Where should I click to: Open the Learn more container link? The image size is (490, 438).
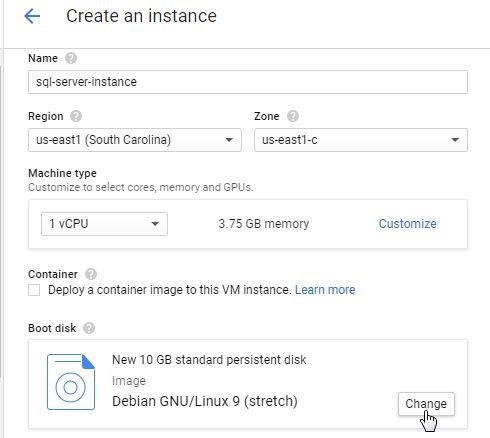coord(325,290)
